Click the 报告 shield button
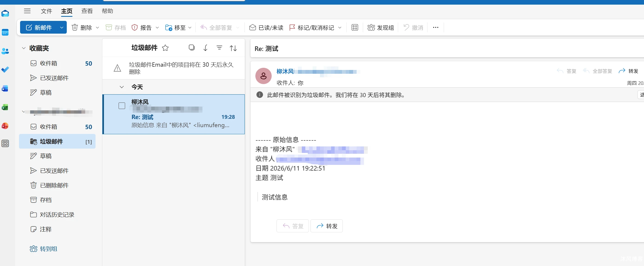Screen dimensions: 644x266 [x=141, y=27]
